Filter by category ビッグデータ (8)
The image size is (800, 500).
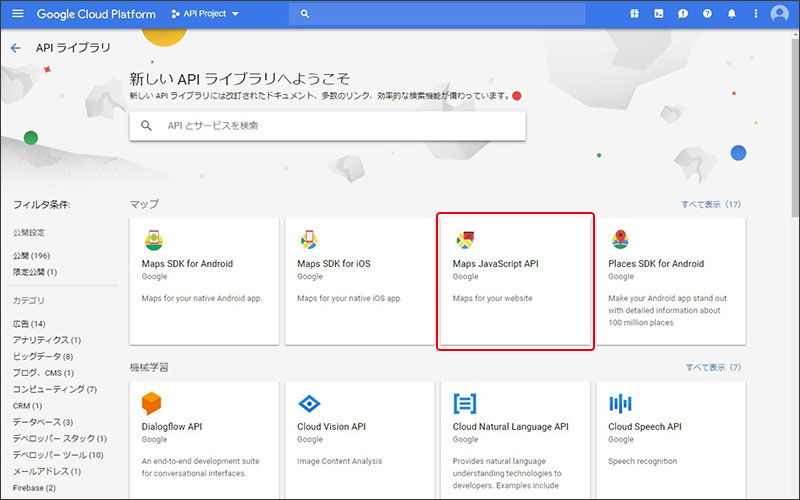tap(43, 357)
